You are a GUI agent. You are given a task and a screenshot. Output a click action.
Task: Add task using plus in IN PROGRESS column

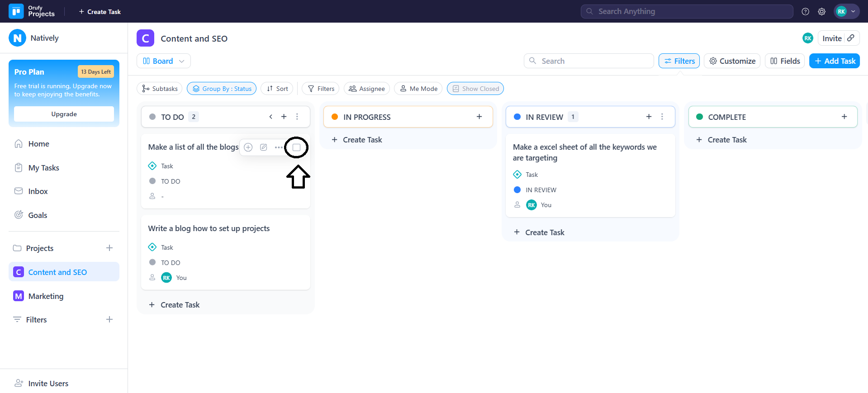(479, 117)
